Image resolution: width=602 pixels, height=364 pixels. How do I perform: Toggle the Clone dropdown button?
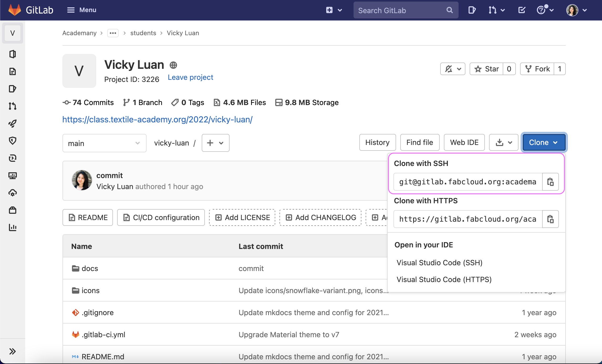click(x=544, y=142)
